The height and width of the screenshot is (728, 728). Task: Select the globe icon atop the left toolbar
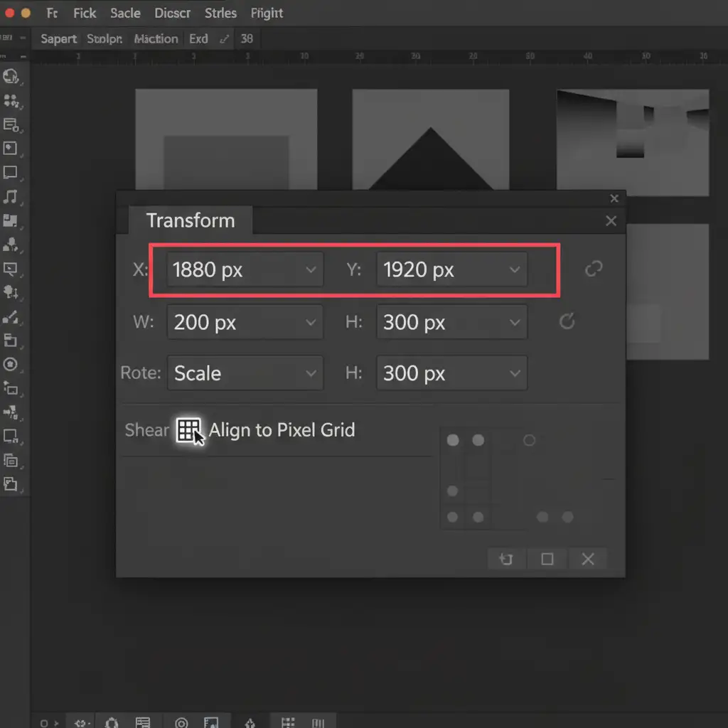[10, 76]
